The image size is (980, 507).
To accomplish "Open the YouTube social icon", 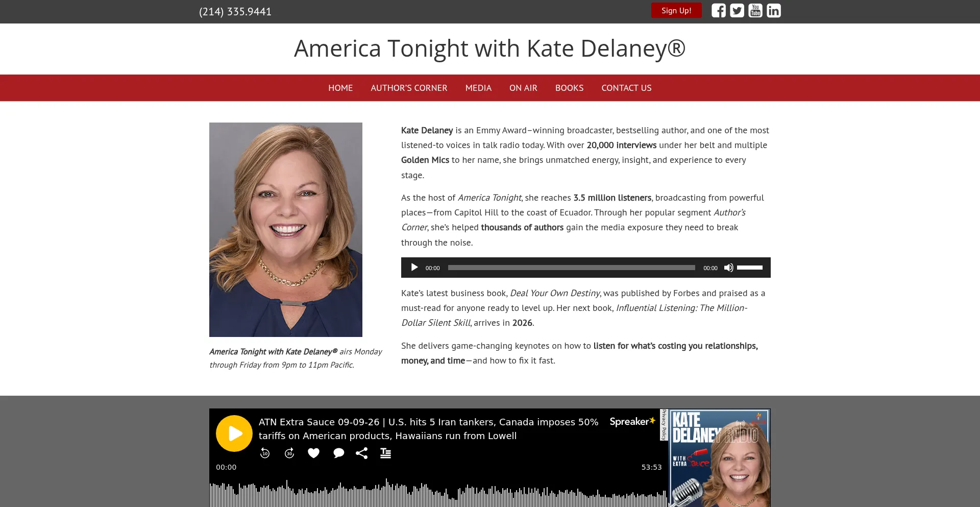I will tap(755, 11).
